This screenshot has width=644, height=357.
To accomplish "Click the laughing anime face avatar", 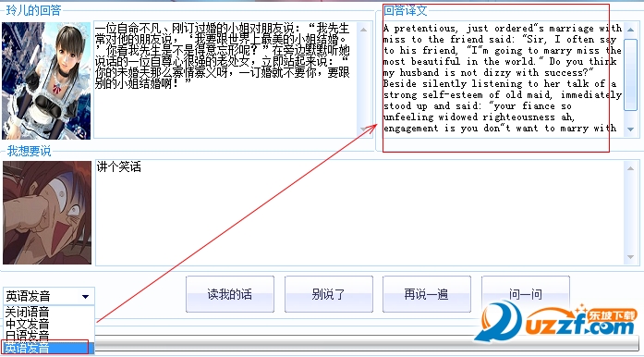I will [x=47, y=212].
